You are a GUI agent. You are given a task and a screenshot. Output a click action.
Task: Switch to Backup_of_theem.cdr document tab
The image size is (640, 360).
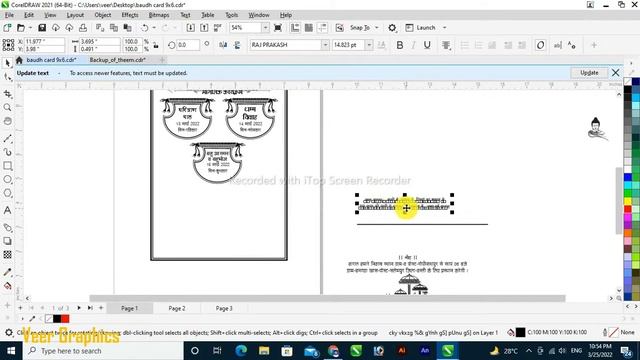(x=118, y=60)
